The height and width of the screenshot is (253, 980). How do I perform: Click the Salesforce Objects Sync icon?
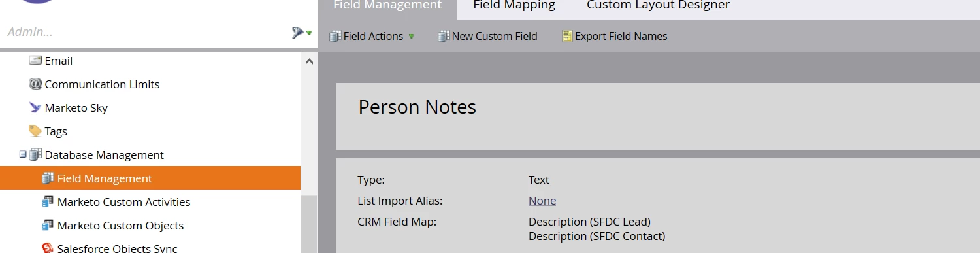(x=48, y=248)
